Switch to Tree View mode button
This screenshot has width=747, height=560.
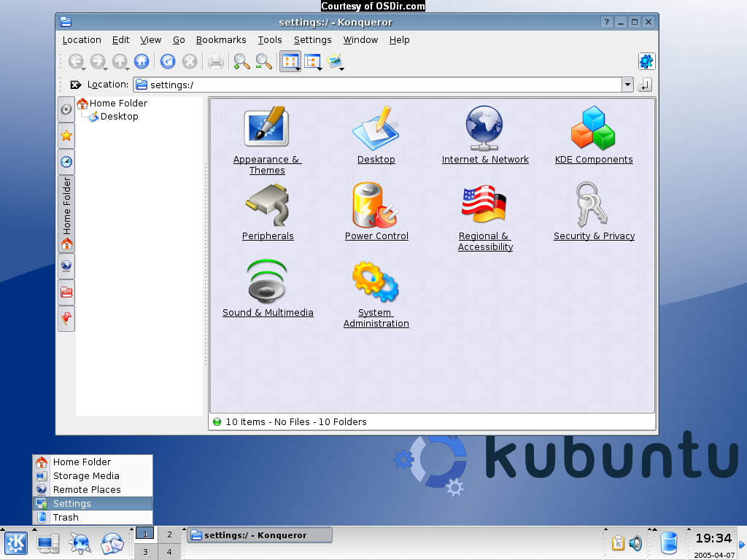(312, 61)
